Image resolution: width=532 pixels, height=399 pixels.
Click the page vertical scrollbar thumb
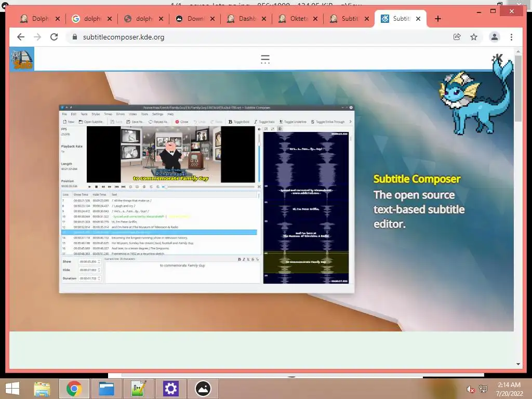pos(518,88)
